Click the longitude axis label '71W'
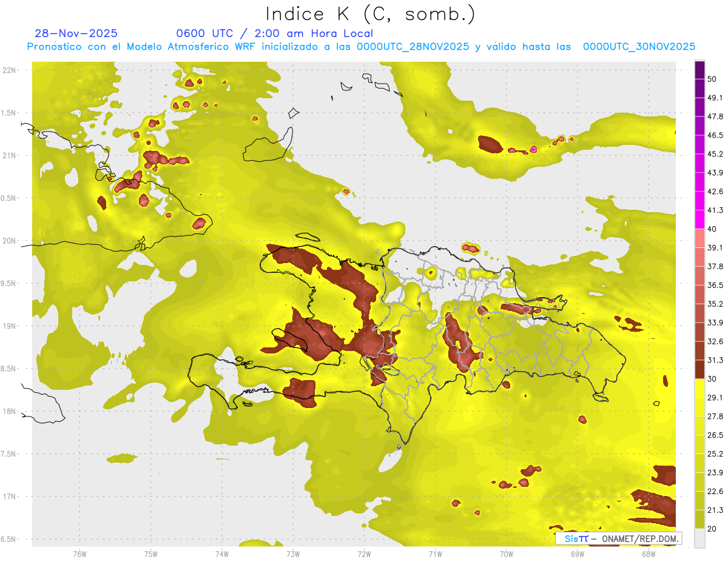The height and width of the screenshot is (562, 728). point(435,554)
